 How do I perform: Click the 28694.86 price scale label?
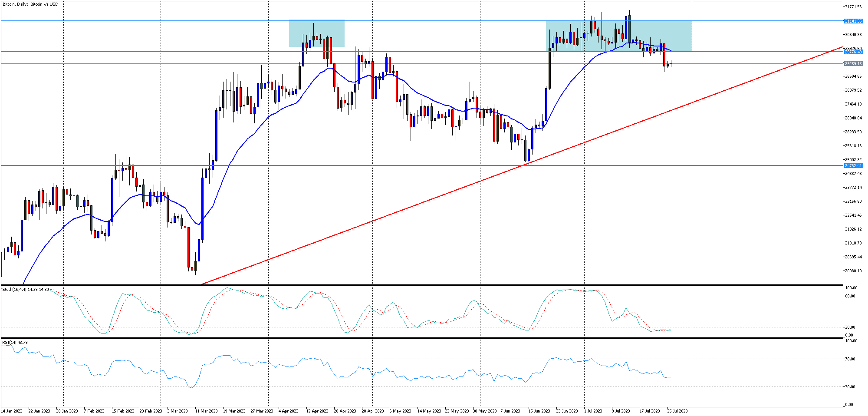pyautogui.click(x=853, y=76)
